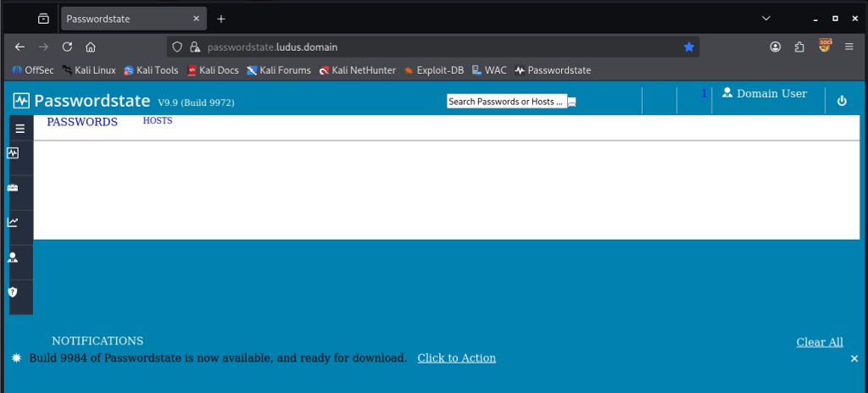Screen dimensions: 868x393
Task: Open the hamburger navigation menu
Action: click(x=20, y=129)
